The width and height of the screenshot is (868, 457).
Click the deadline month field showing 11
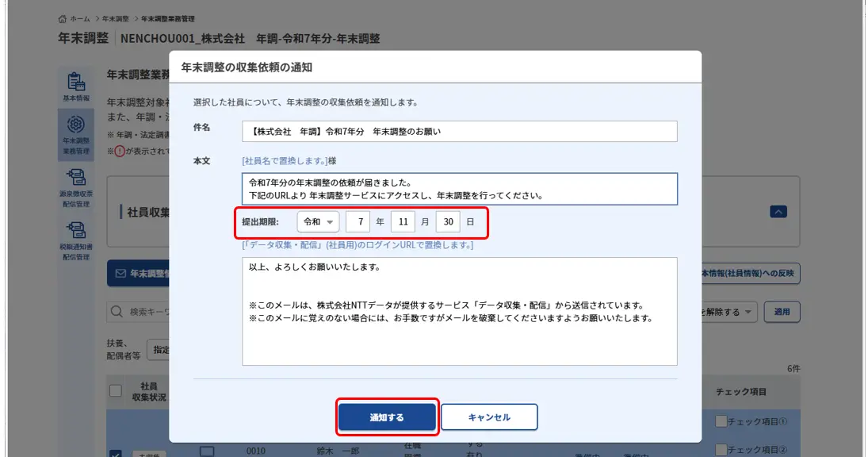point(403,222)
